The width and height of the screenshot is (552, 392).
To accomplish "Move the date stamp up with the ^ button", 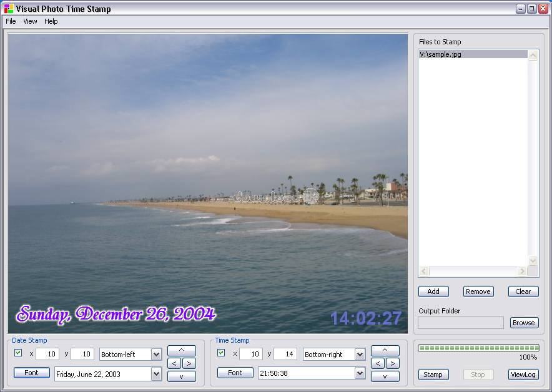I will pyautogui.click(x=182, y=350).
